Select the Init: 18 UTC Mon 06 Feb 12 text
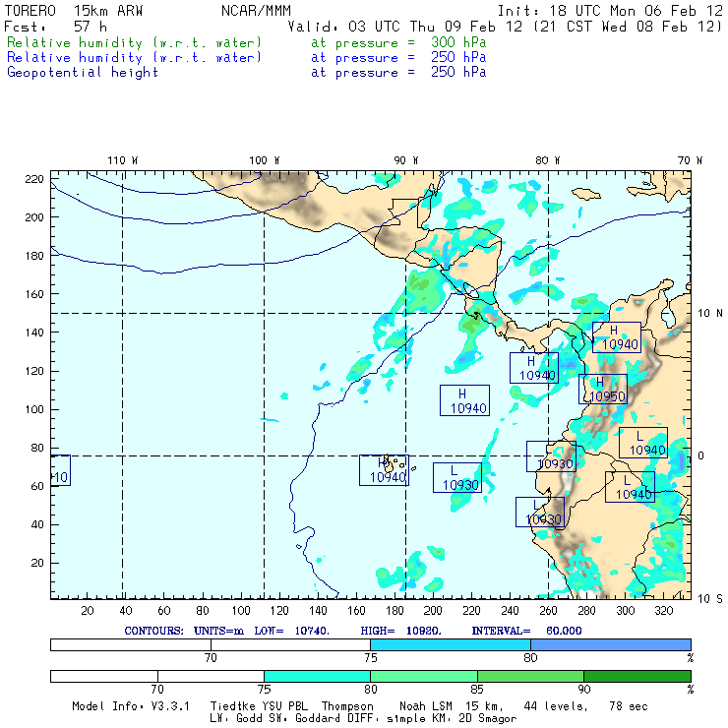The height and width of the screenshot is (728, 728). click(610, 11)
